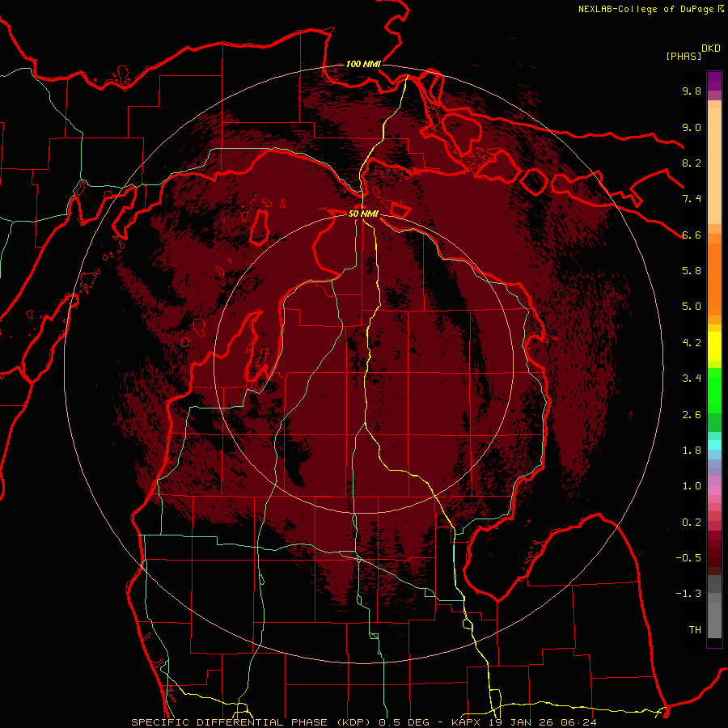Click the 5.8 legend value

pyautogui.click(x=692, y=271)
